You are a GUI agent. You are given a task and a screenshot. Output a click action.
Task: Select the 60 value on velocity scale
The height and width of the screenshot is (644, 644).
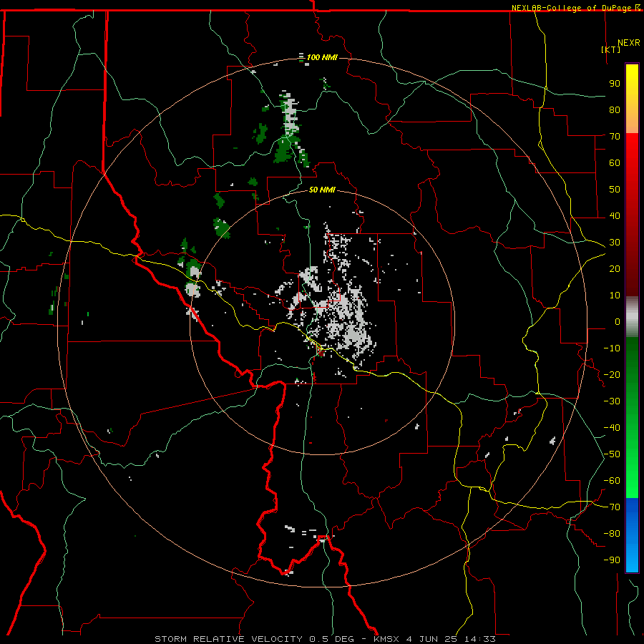click(615, 162)
